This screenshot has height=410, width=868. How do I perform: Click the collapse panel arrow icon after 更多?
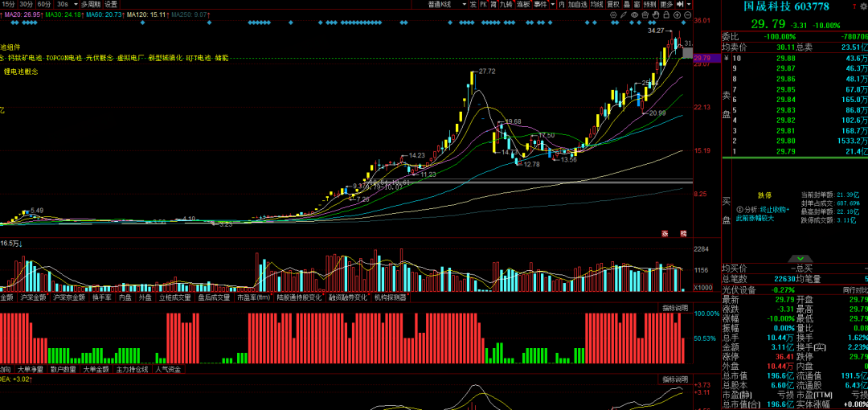tap(679, 4)
